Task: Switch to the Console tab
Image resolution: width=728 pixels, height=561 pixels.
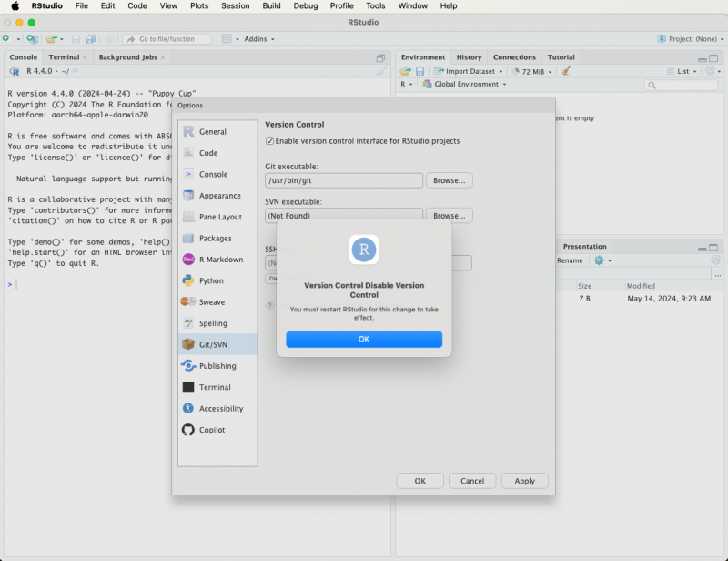Action: (x=24, y=57)
